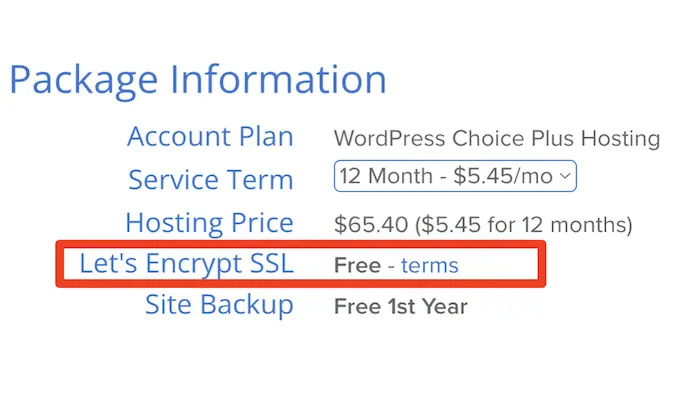
Task: Click the chevron arrow in term selector
Action: point(566,177)
